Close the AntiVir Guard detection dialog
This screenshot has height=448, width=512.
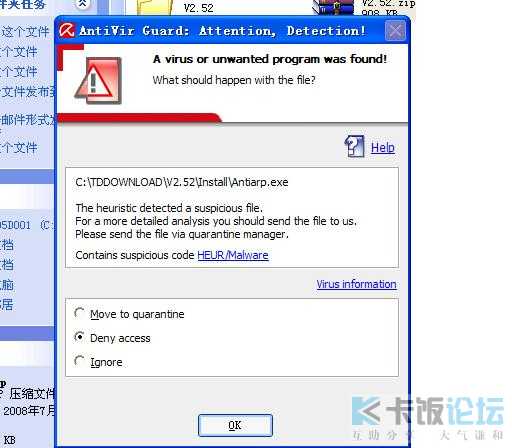click(x=395, y=31)
